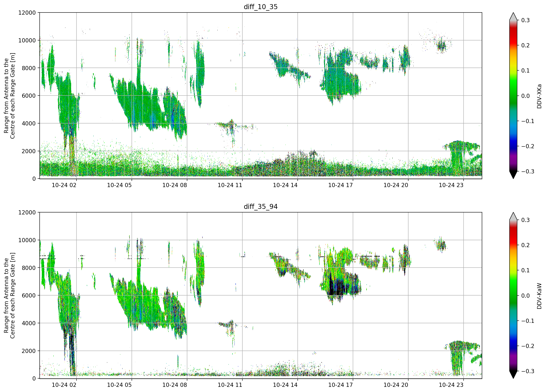Click the 10-24 20 x-tick under diff_10_35

(396, 185)
